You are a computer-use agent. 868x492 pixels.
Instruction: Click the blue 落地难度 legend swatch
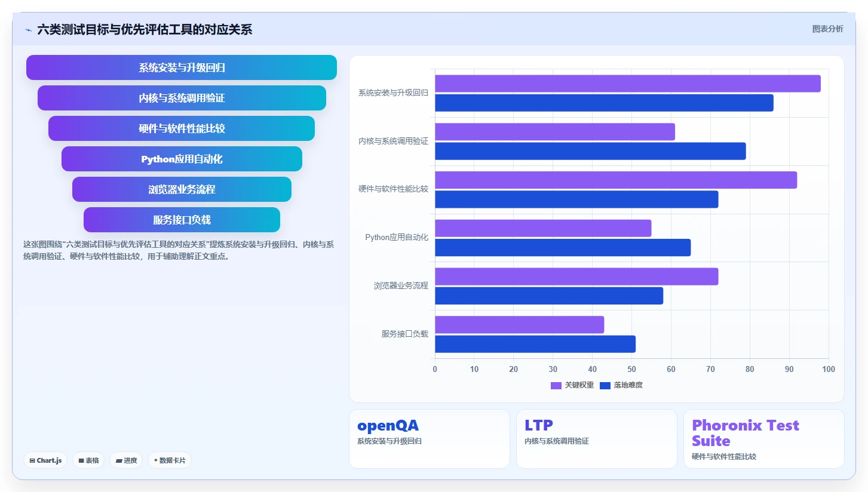coord(605,385)
